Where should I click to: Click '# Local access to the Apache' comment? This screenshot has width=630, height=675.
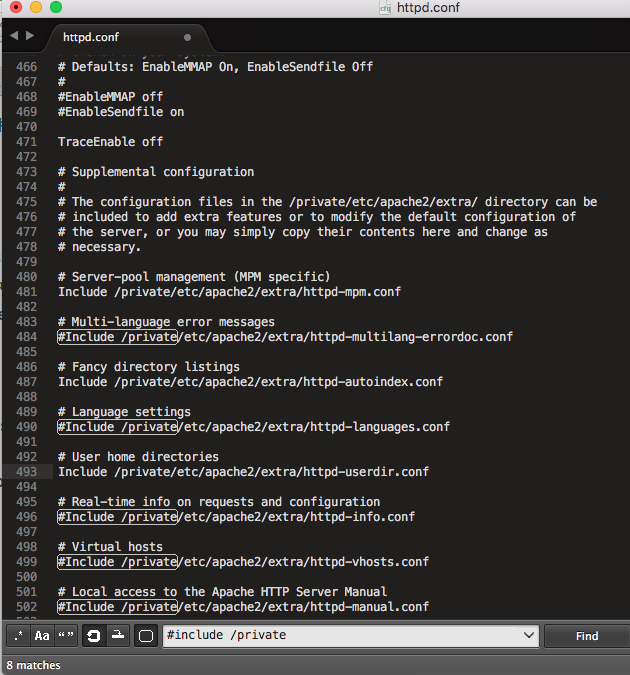click(223, 591)
